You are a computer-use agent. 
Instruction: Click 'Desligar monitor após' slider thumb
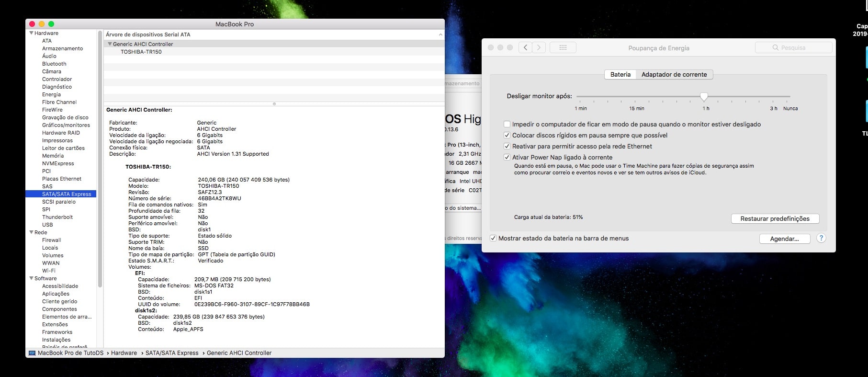pos(704,97)
